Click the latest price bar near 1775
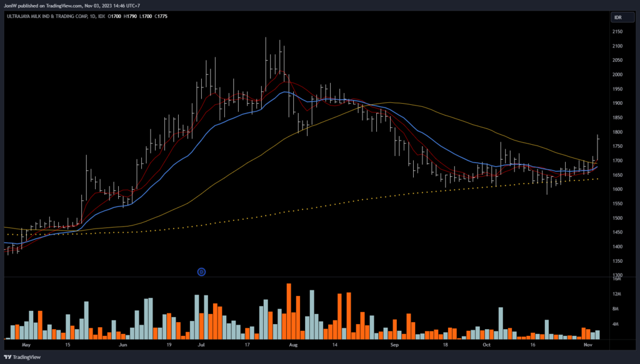The height and width of the screenshot is (364, 640). coord(598,146)
